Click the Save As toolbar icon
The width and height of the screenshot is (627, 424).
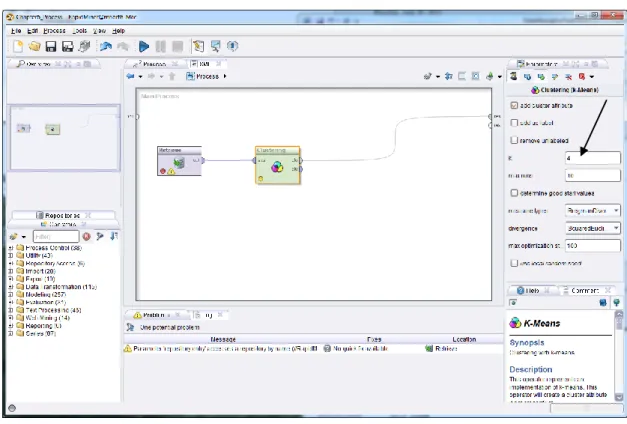[68, 46]
